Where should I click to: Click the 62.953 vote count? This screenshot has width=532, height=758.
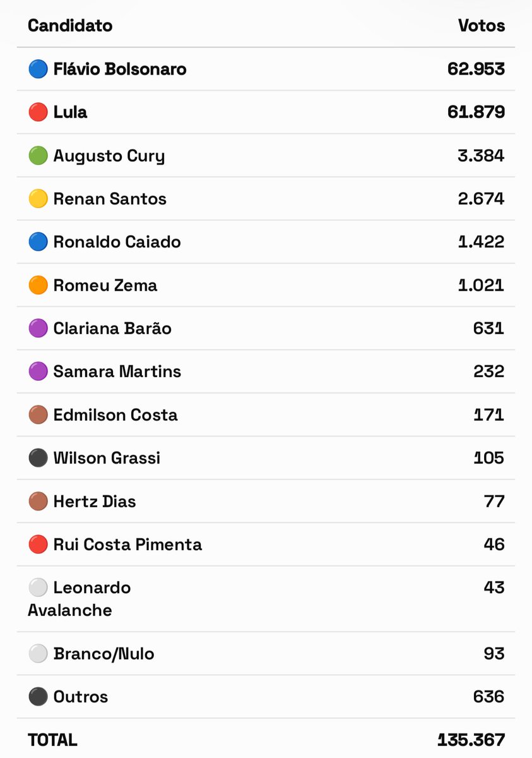point(476,69)
